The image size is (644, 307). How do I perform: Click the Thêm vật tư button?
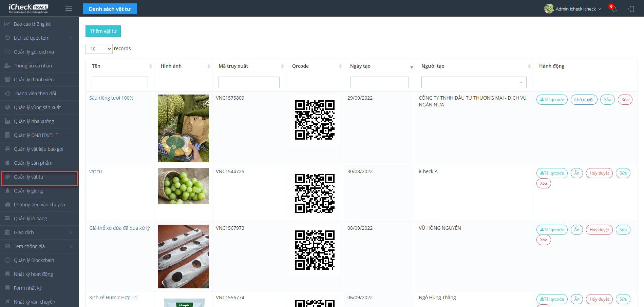pos(103,31)
